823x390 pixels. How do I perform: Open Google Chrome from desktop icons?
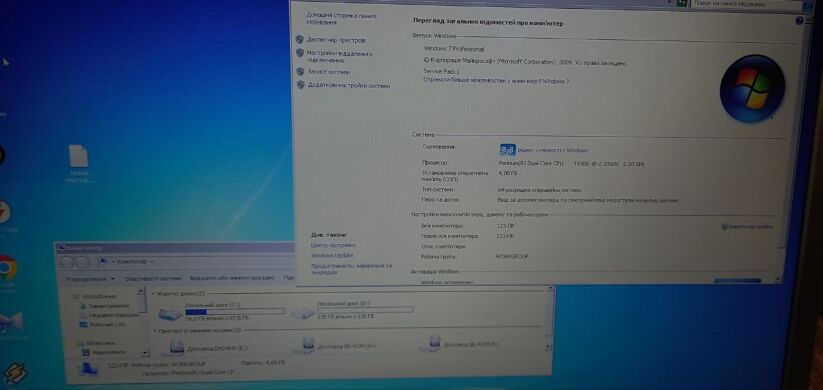click(7, 268)
